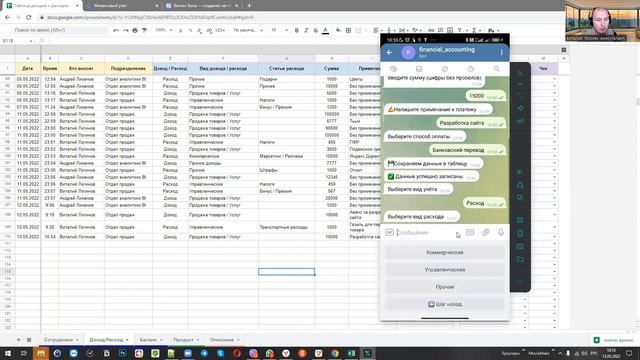Attach a file in Telegram
The image size is (640, 360).
[486, 232]
